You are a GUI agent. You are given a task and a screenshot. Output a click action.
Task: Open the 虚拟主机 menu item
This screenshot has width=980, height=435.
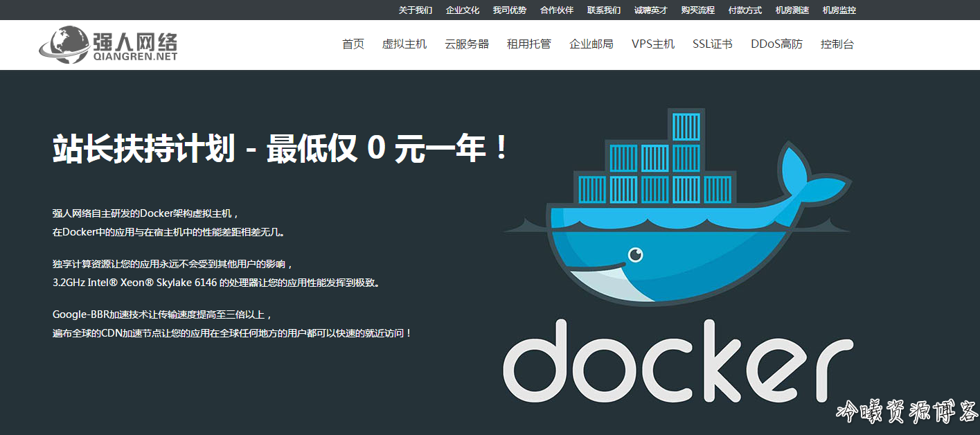pos(404,44)
